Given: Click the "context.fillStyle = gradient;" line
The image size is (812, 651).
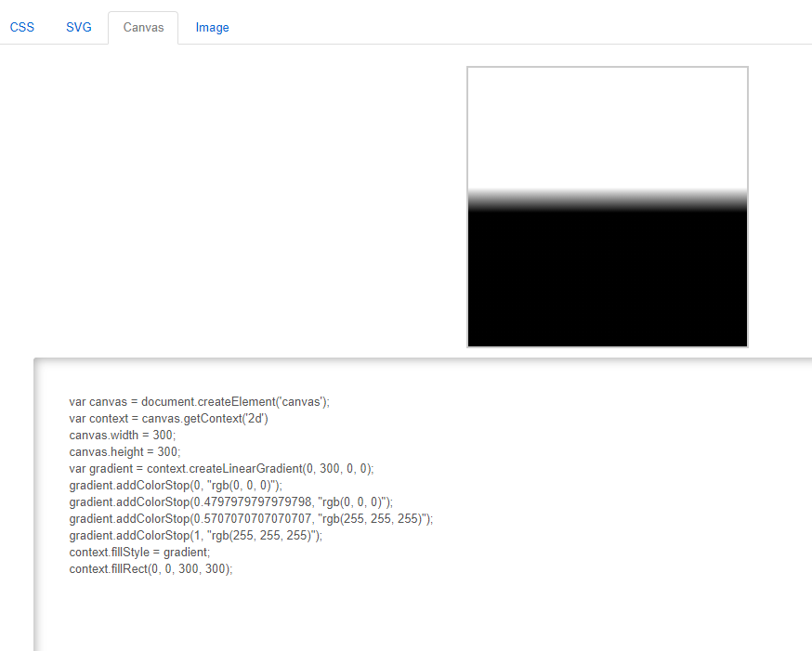Looking at the screenshot, I should click(x=139, y=553).
